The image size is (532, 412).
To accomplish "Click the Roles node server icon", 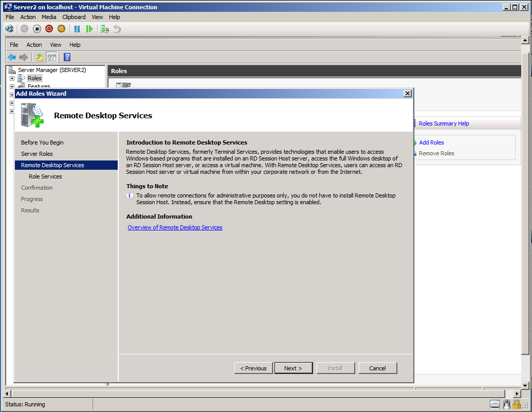I will coord(22,78).
